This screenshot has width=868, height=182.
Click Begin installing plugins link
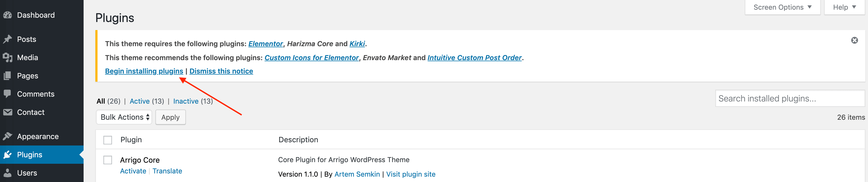click(x=144, y=71)
